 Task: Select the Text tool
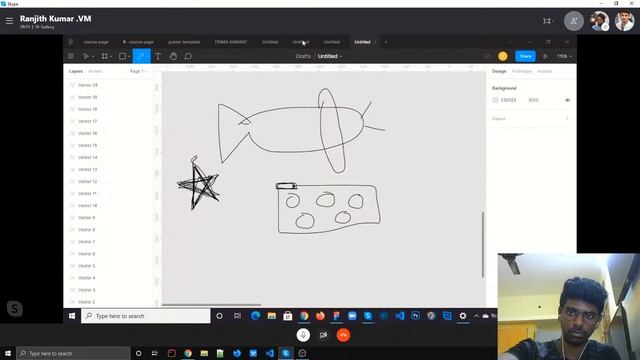coord(158,56)
